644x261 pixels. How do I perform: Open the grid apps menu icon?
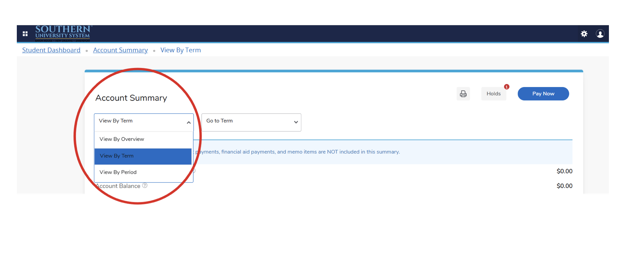click(25, 34)
